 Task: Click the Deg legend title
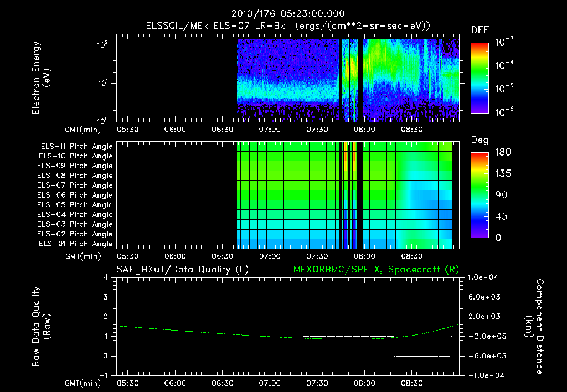point(480,140)
